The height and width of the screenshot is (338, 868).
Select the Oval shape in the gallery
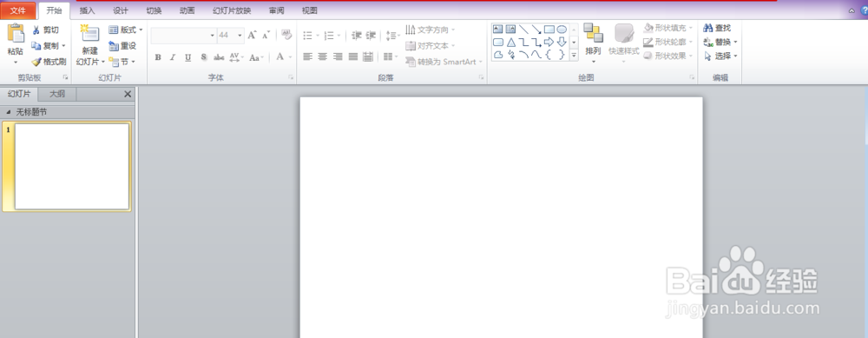562,30
